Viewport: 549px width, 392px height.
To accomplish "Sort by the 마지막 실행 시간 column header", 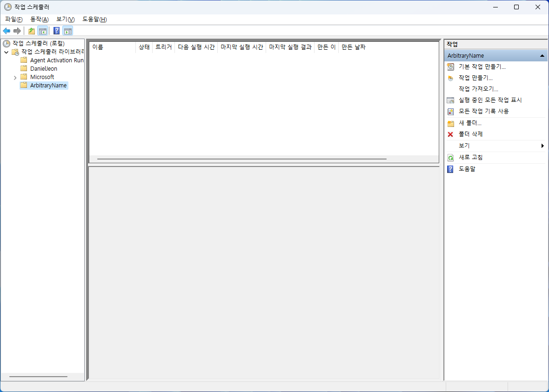I will coord(241,47).
